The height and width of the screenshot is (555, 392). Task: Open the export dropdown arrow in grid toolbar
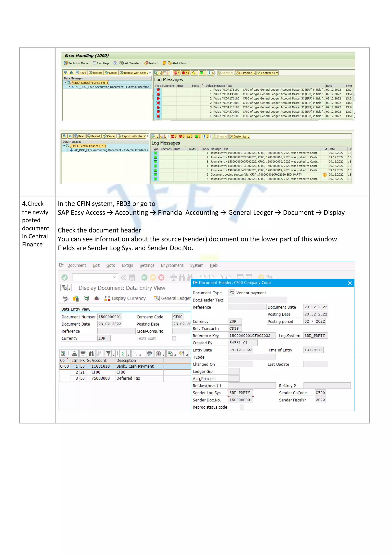(x=176, y=354)
